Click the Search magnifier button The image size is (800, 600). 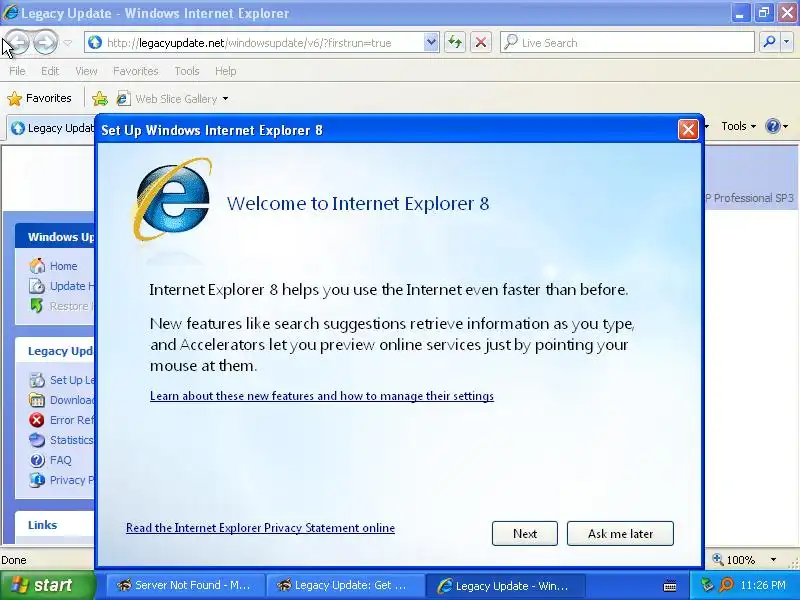(769, 43)
